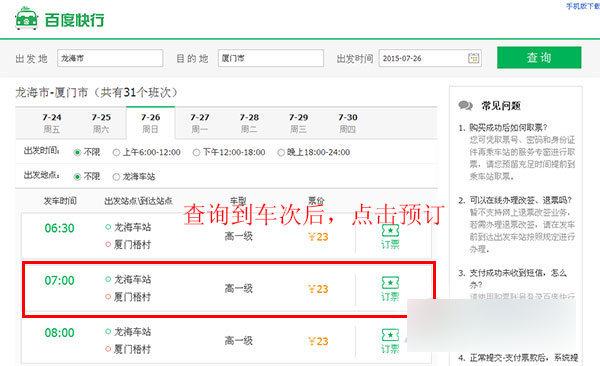This screenshot has height=366, width=600.
Task: Click the Baidu Kuaixing bus logo icon
Action: [26, 18]
